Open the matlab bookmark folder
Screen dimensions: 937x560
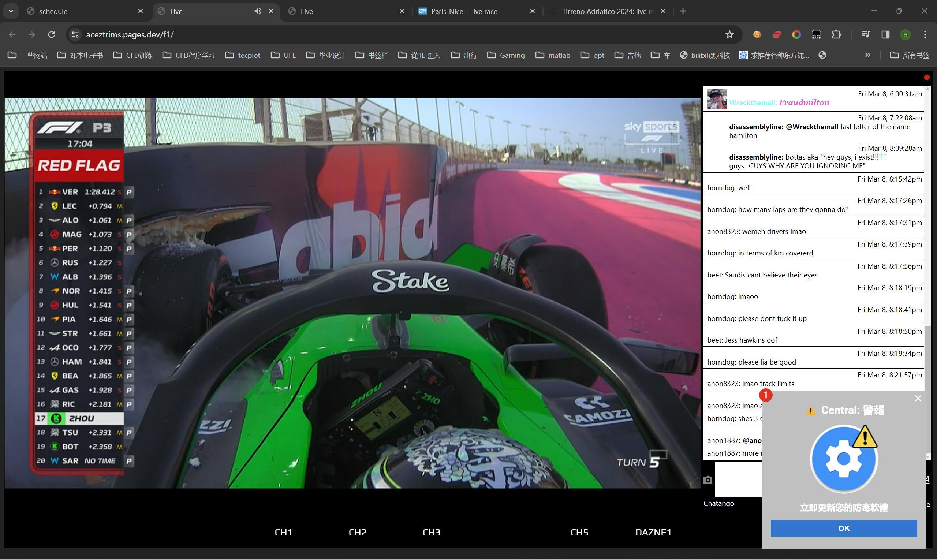553,55
